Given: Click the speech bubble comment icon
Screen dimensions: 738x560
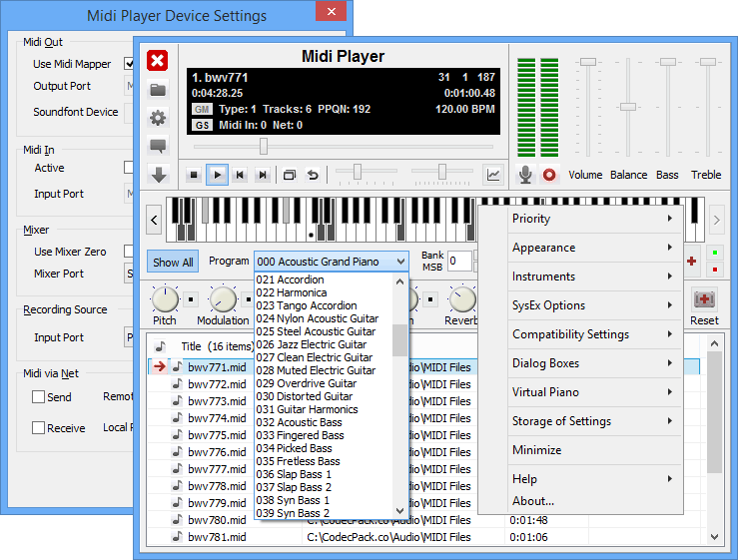Looking at the screenshot, I should coord(158,146).
